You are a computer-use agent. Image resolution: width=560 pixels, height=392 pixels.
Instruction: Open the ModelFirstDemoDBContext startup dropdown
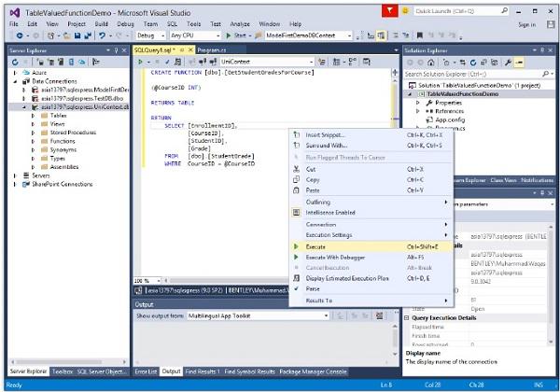309,35
